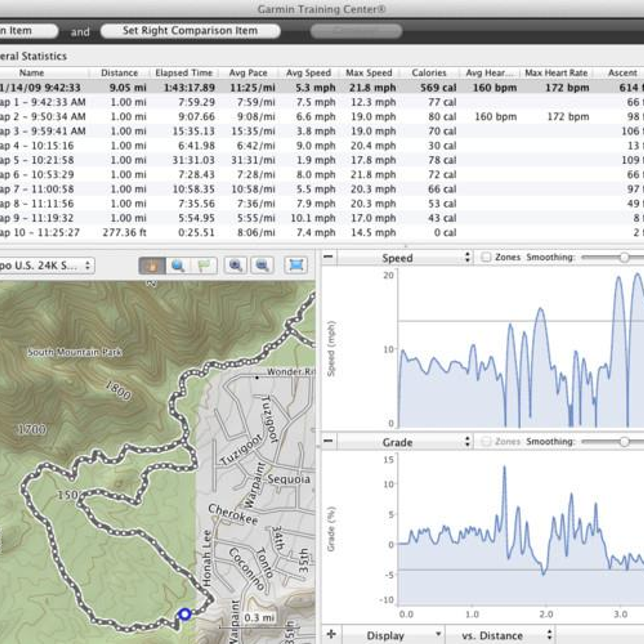This screenshot has height=644, width=644.
Task: Click the blue position marker on the map
Action: pyautogui.click(x=185, y=614)
